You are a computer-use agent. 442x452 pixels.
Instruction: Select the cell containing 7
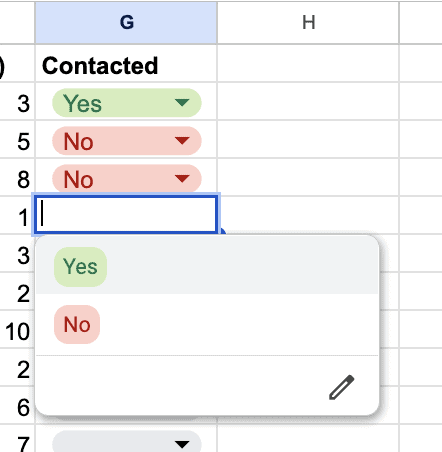click(x=17, y=439)
